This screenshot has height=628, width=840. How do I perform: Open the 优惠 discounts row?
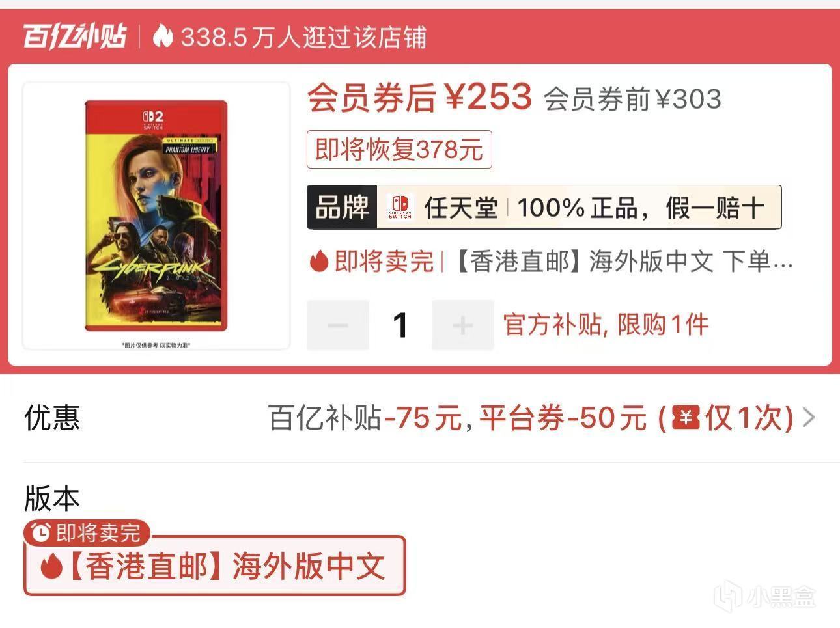(420, 417)
